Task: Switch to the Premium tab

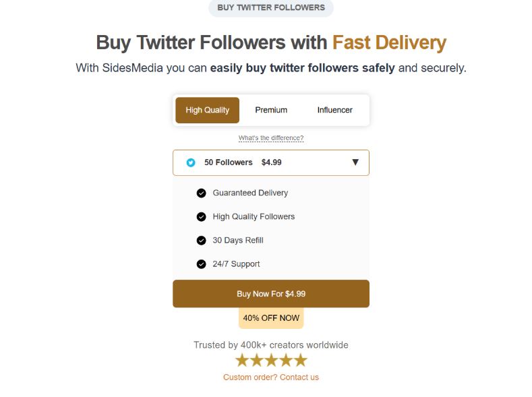Action: tap(271, 110)
